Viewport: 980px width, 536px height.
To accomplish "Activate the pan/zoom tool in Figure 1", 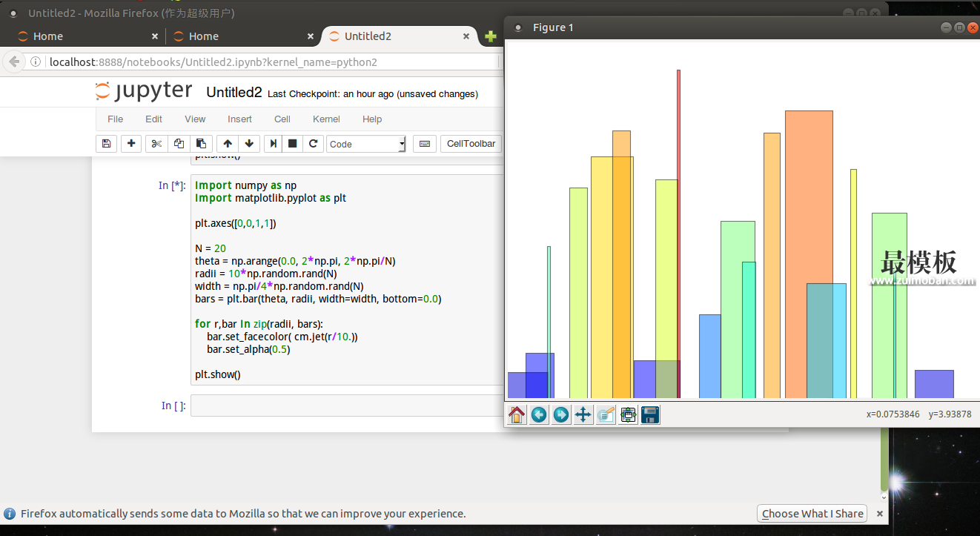I will 583,414.
